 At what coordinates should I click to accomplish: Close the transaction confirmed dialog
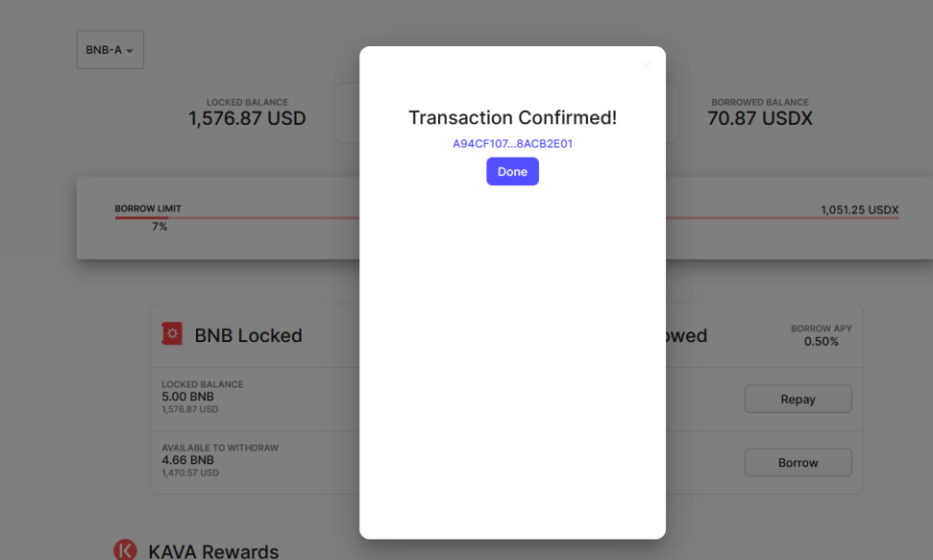(x=647, y=66)
